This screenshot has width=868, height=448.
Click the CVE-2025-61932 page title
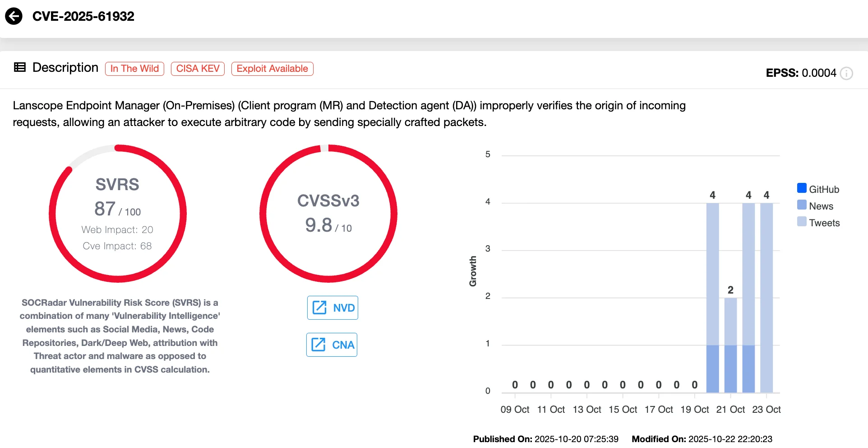tap(83, 16)
